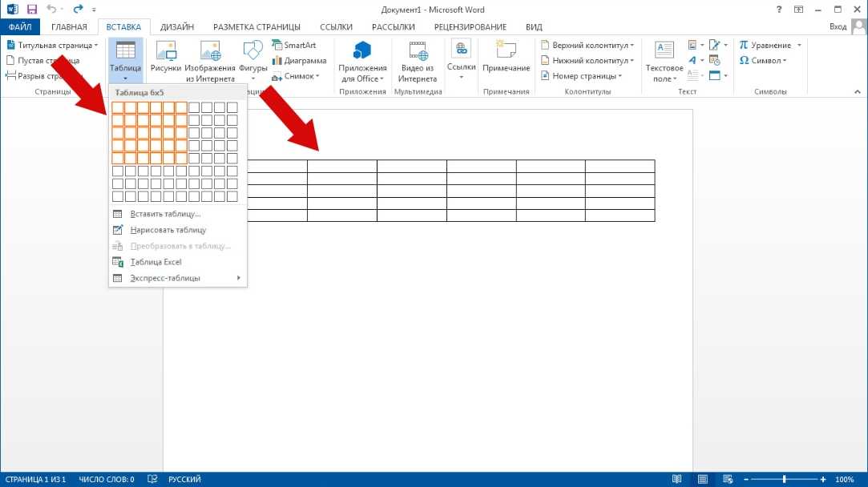The height and width of the screenshot is (487, 868).
Task: Expand Титульная страница dropdown
Action: (x=95, y=46)
